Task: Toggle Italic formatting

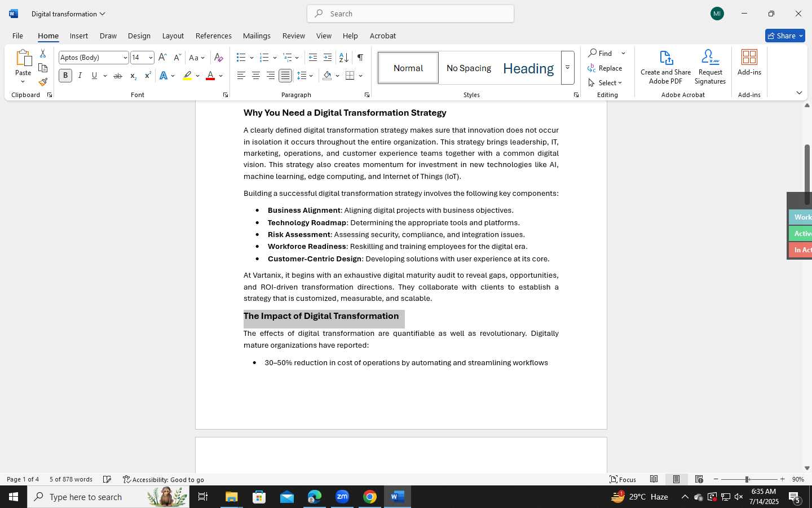Action: click(x=80, y=76)
